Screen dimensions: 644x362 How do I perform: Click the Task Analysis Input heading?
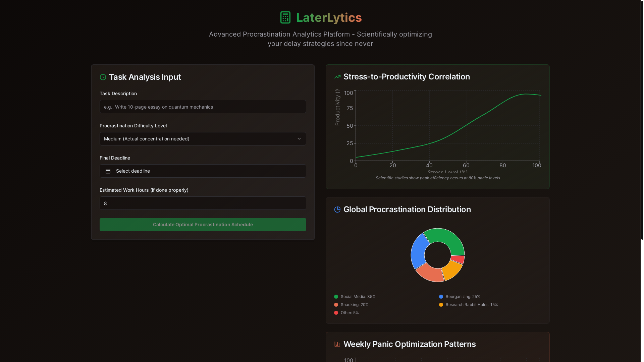click(x=145, y=77)
